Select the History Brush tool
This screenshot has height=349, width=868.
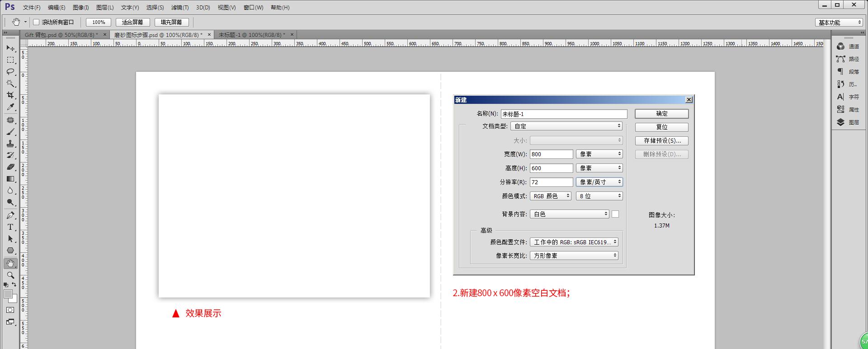[x=10, y=155]
